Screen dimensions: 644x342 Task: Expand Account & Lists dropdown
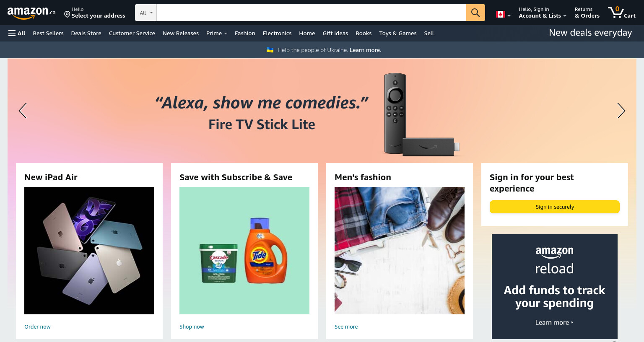(x=543, y=13)
